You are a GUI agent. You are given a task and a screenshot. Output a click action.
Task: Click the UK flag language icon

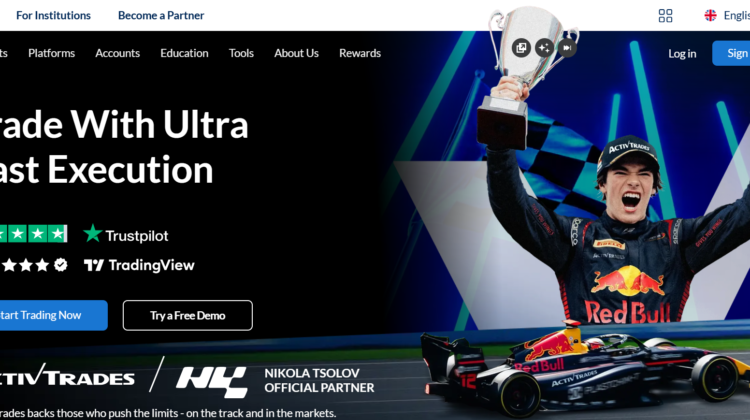pos(710,15)
